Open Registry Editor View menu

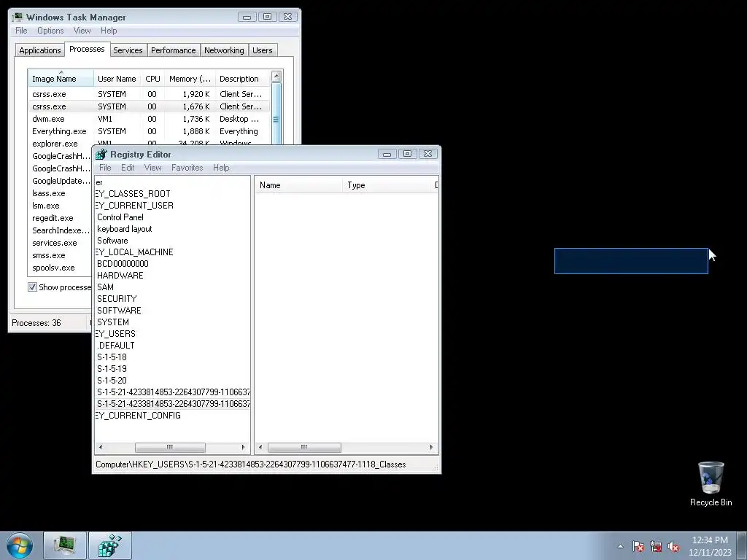[x=152, y=168]
